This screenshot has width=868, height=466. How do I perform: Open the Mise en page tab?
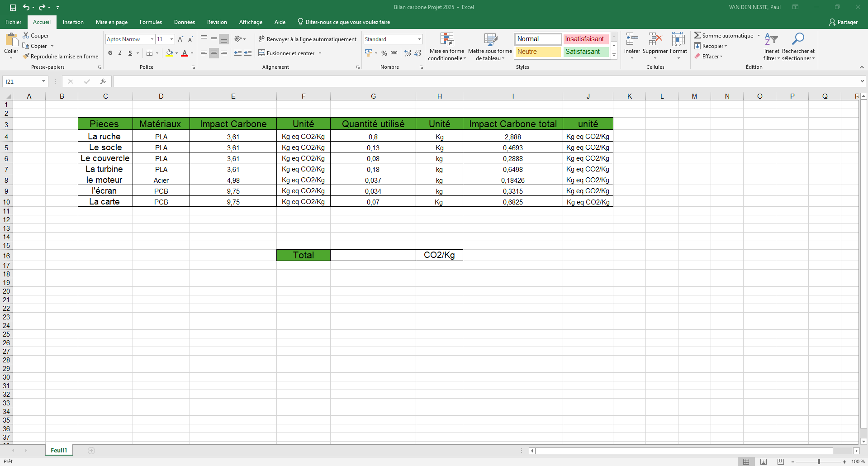pyautogui.click(x=112, y=22)
